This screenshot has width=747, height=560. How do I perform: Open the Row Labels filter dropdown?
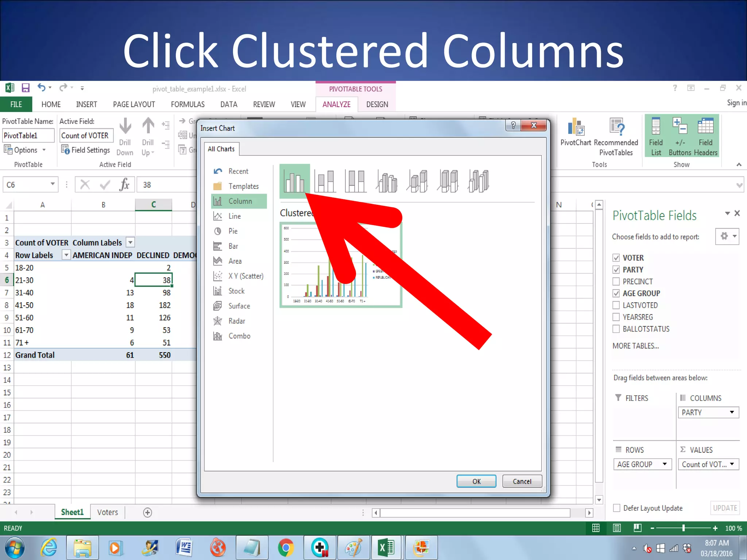tap(66, 255)
